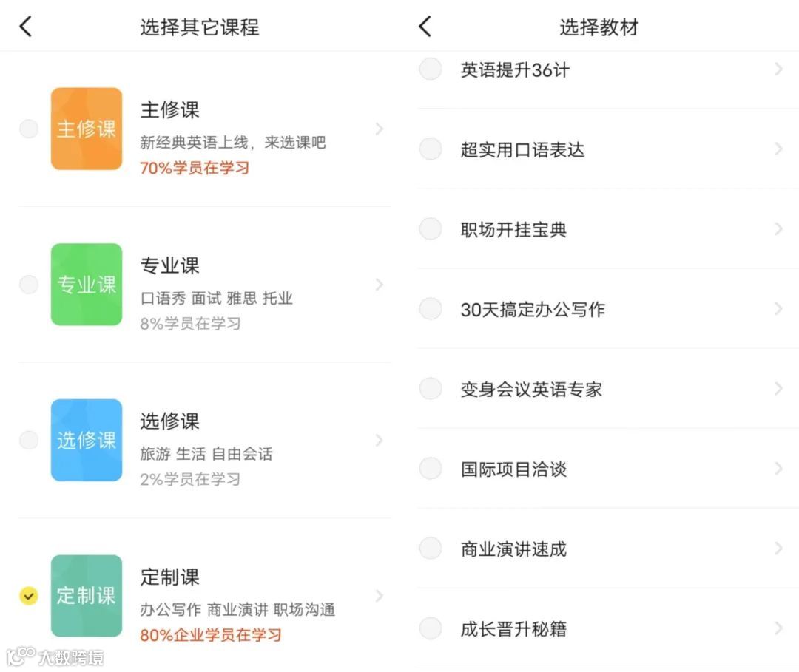This screenshot has height=672, width=799.
Task: Select radio button for 职场开挂宝典
Action: pyautogui.click(x=431, y=229)
